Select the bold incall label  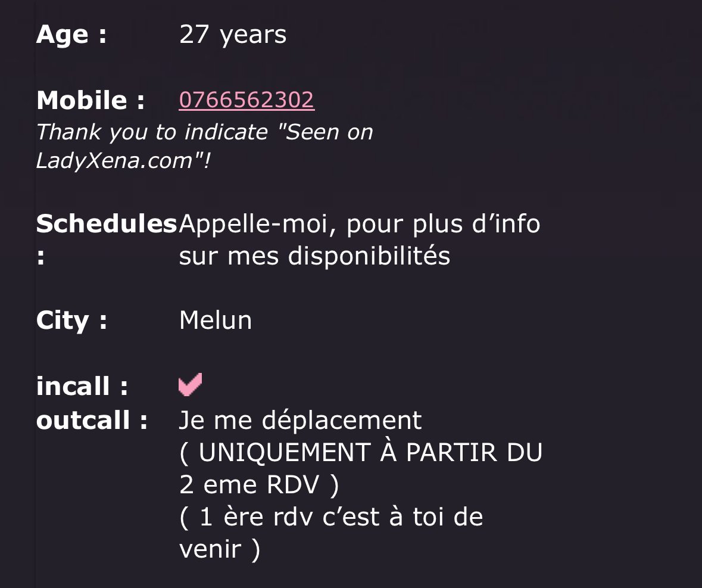pyautogui.click(x=82, y=386)
